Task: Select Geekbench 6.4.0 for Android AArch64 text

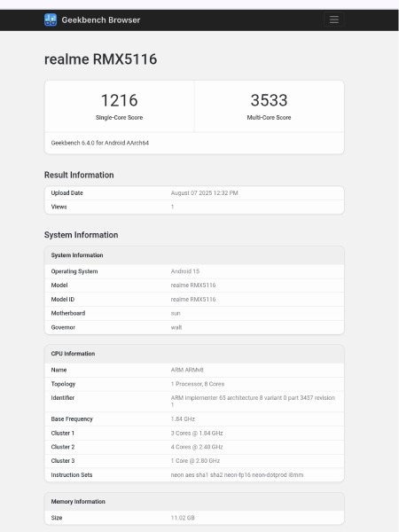Action: coord(99,143)
